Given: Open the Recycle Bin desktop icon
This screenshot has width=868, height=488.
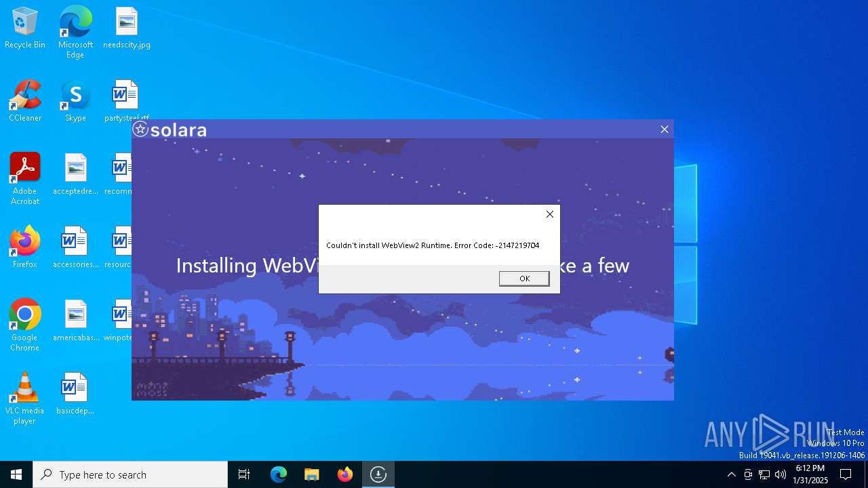Looking at the screenshot, I should [x=25, y=28].
